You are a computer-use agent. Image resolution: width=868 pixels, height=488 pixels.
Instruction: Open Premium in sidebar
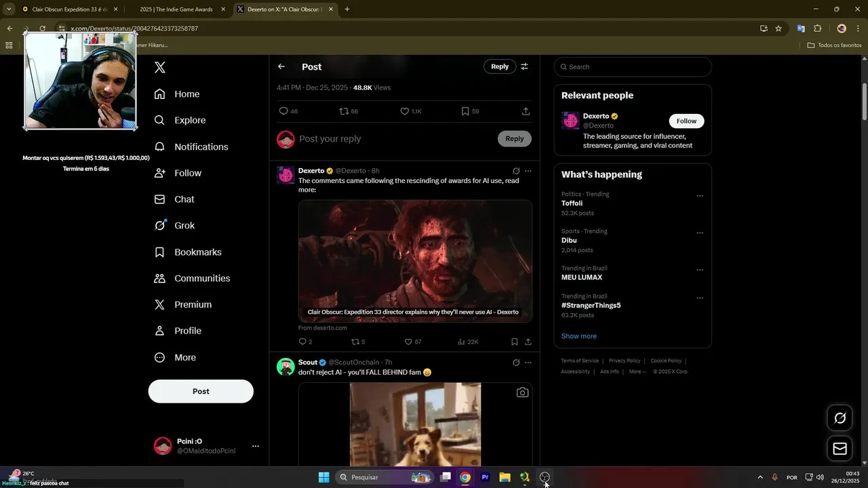pyautogui.click(x=183, y=304)
